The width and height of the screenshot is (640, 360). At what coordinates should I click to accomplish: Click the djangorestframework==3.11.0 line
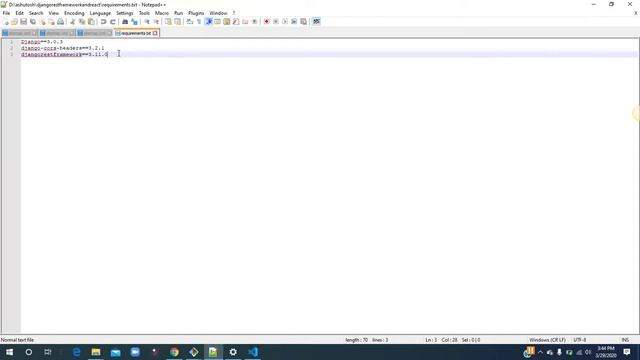click(64, 54)
